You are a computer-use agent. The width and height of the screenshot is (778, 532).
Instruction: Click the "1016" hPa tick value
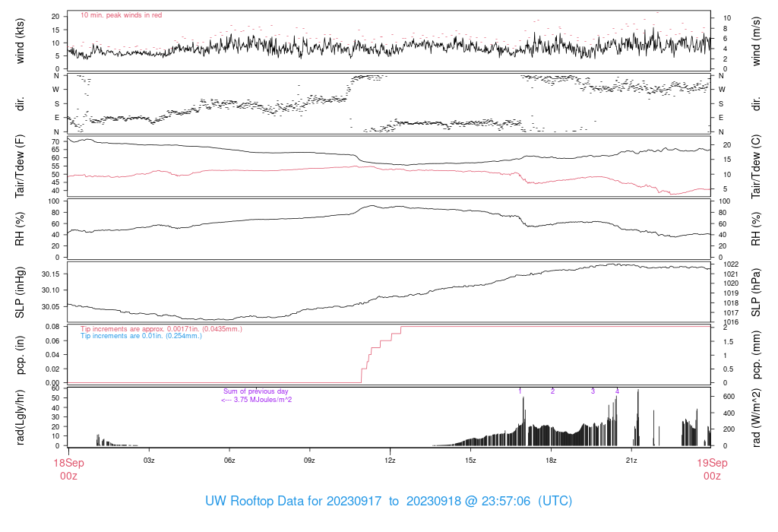731,322
